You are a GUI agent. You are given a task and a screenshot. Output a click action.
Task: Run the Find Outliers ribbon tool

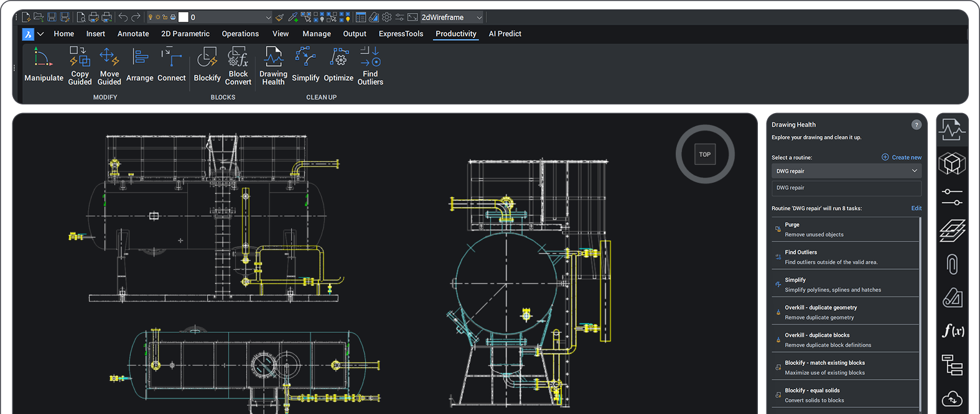point(370,66)
